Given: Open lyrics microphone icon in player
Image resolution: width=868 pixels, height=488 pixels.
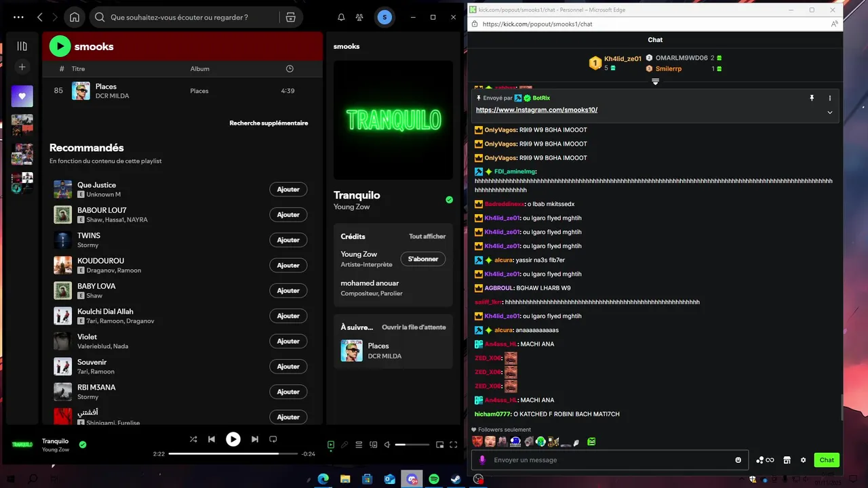Looking at the screenshot, I should (344, 445).
